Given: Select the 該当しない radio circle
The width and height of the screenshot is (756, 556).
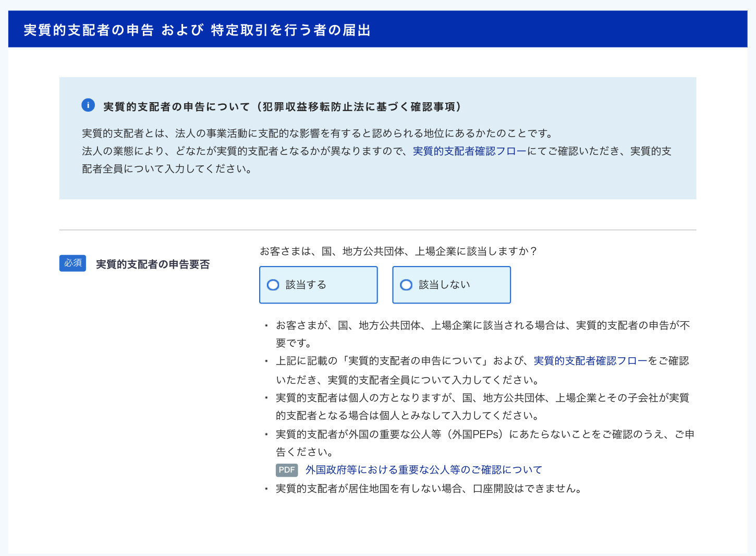Looking at the screenshot, I should point(406,285).
